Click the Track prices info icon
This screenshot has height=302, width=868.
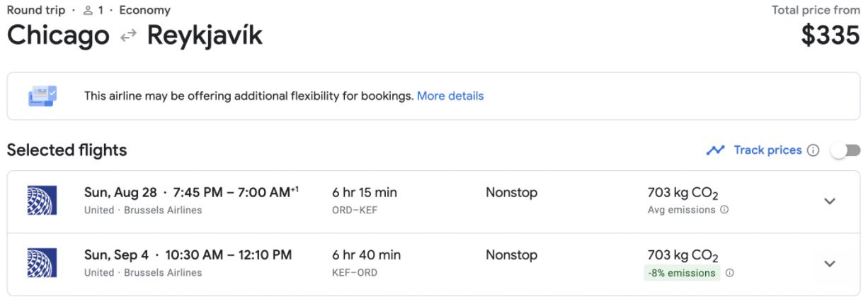click(x=813, y=150)
